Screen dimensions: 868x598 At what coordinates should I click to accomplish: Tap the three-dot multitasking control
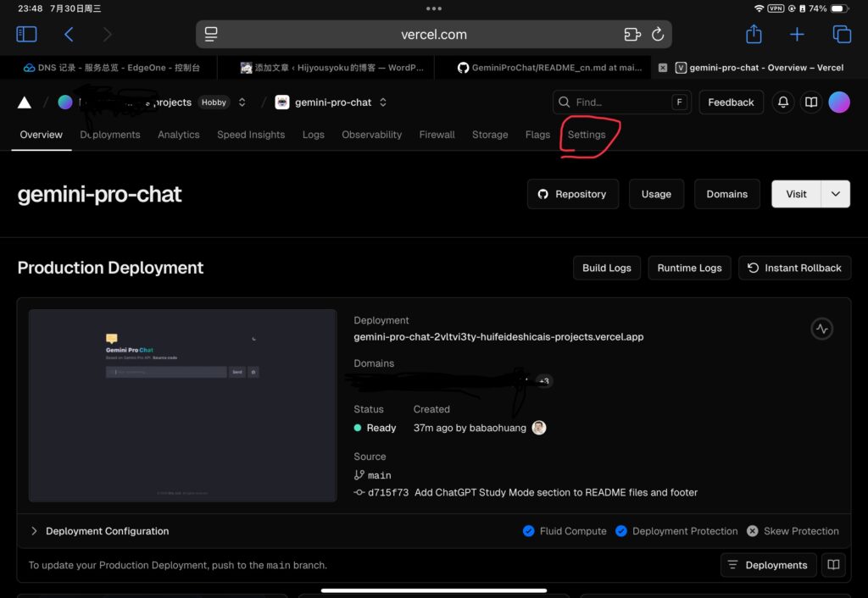click(x=434, y=8)
